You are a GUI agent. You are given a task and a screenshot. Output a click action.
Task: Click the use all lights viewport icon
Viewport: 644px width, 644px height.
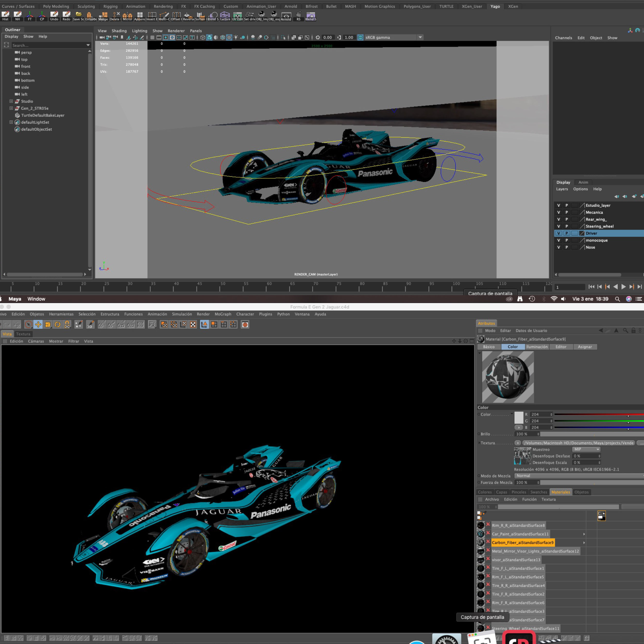tap(236, 37)
